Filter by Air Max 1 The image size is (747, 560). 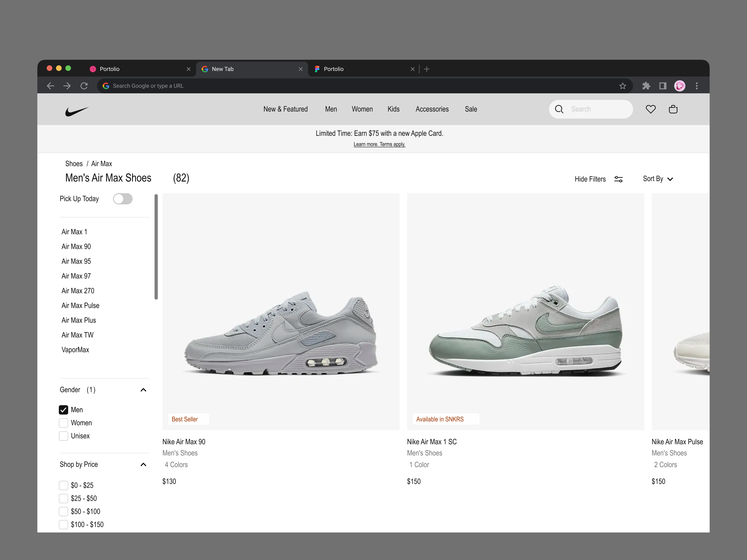(74, 232)
